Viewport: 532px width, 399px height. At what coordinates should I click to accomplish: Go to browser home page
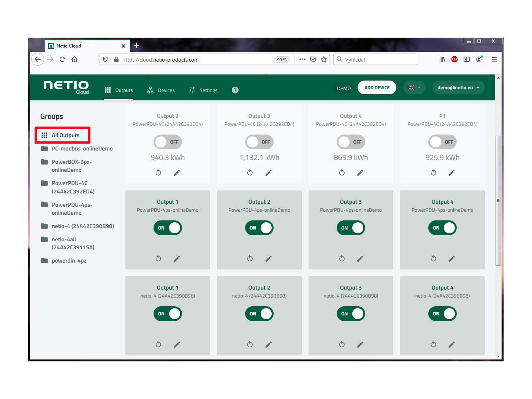[74, 59]
